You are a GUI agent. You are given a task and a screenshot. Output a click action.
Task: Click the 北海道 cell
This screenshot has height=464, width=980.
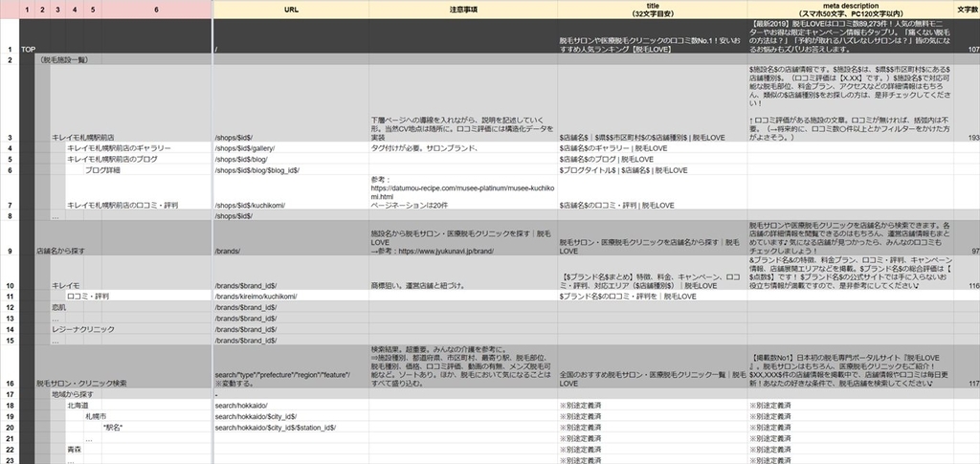[78, 406]
